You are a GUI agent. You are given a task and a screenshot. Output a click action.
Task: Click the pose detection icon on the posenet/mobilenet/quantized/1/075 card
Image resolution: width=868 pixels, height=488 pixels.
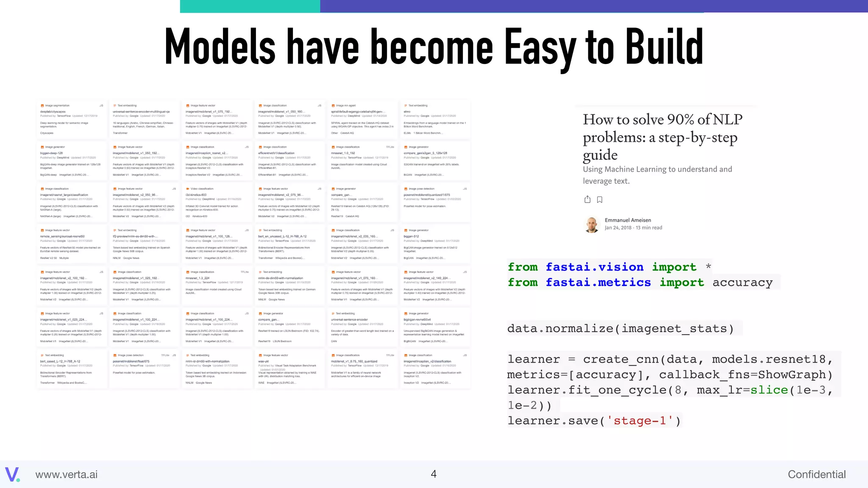click(x=406, y=189)
